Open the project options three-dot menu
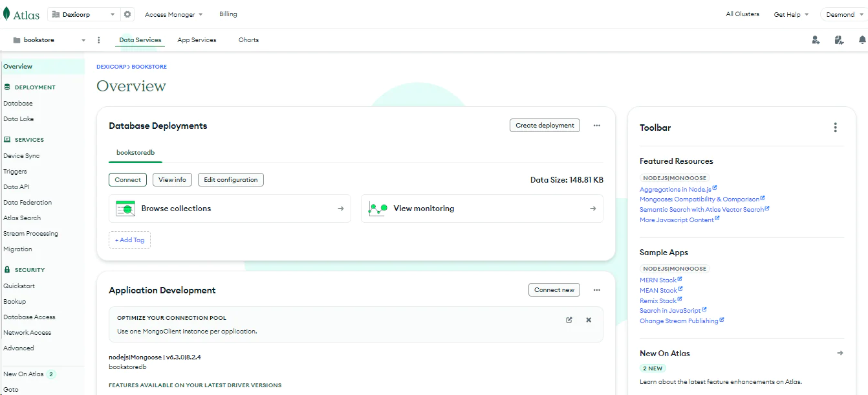The width and height of the screenshot is (868, 395). click(x=99, y=40)
